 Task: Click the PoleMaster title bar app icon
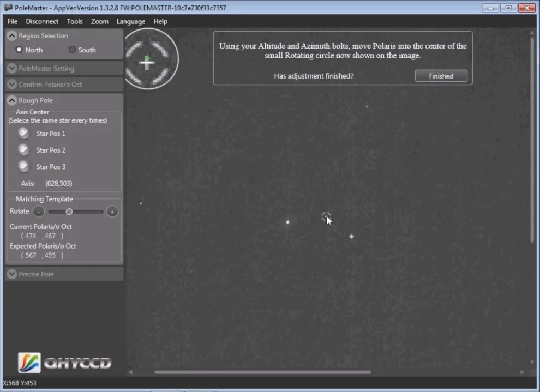[8, 7]
